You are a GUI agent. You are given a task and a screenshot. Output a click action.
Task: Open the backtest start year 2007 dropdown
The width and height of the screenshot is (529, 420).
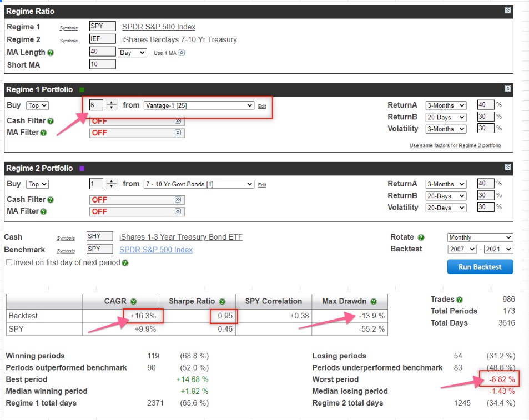(462, 250)
